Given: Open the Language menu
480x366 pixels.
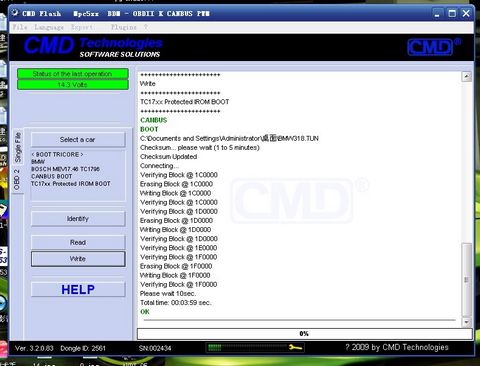Looking at the screenshot, I should (x=49, y=27).
